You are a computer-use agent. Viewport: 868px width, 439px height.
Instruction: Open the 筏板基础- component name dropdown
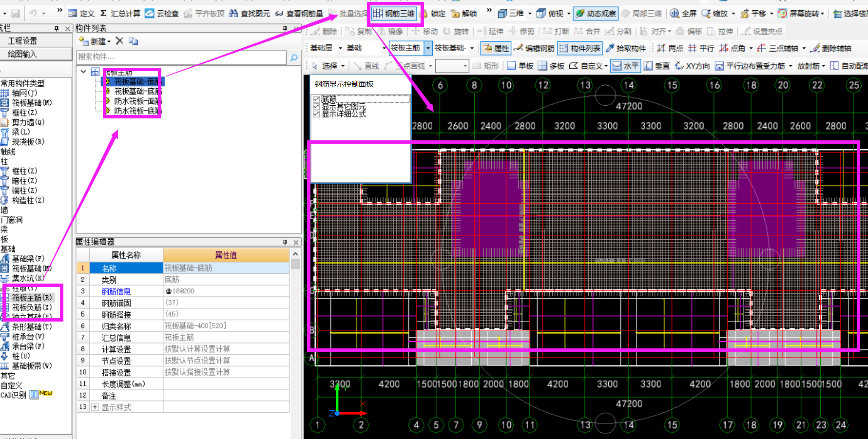472,48
